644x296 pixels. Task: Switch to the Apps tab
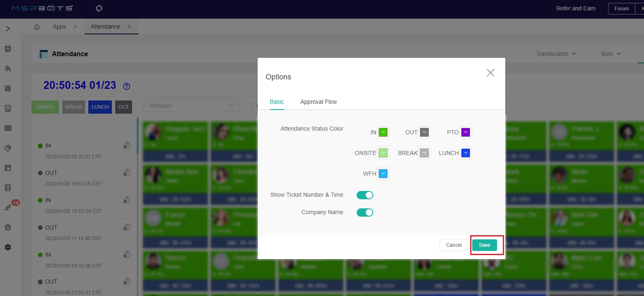click(x=59, y=26)
